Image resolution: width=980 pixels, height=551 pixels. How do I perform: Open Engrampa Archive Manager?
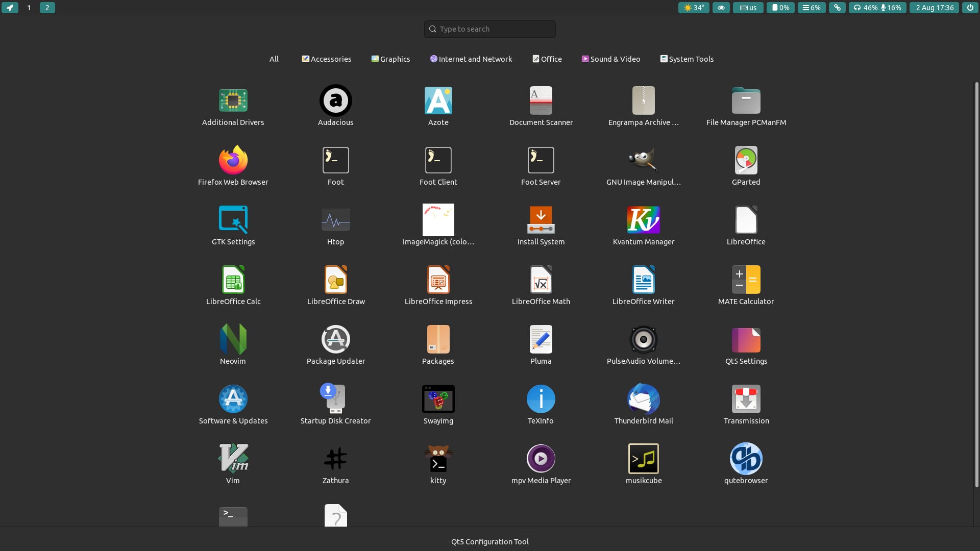click(x=644, y=106)
